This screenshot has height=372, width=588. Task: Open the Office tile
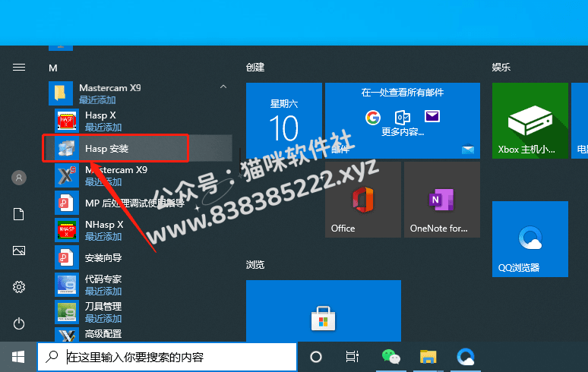(x=362, y=200)
